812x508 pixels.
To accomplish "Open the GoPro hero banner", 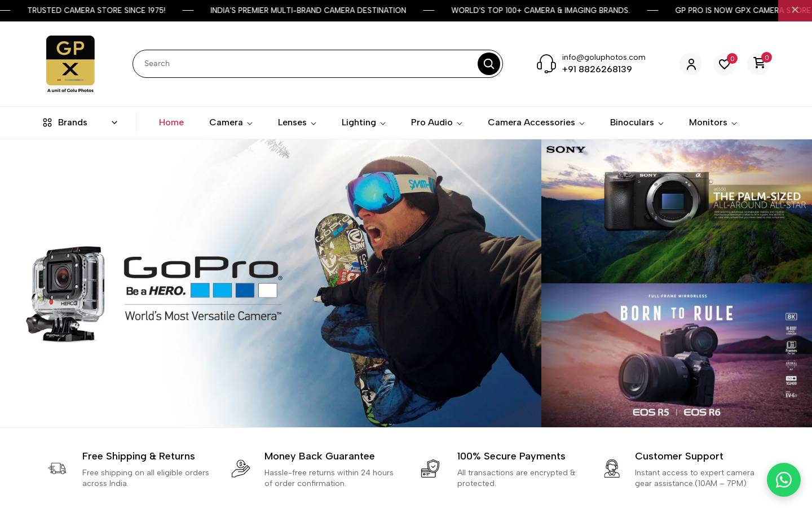I will 271,283.
